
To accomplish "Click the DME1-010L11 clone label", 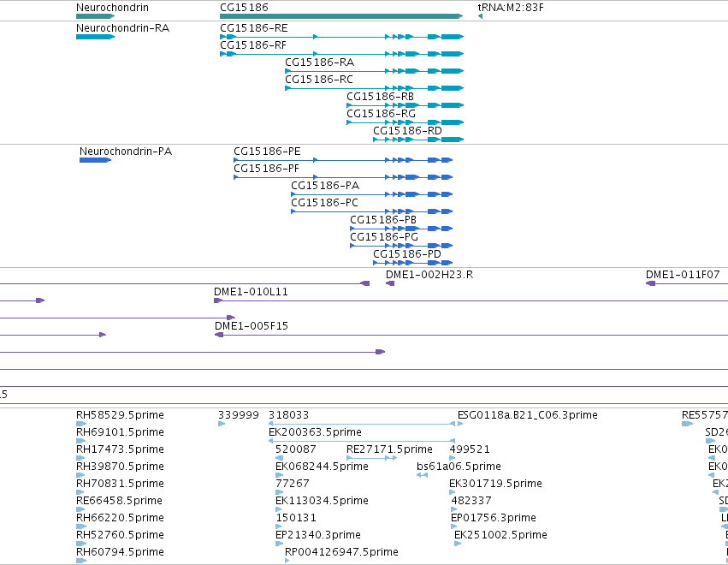I will (251, 292).
